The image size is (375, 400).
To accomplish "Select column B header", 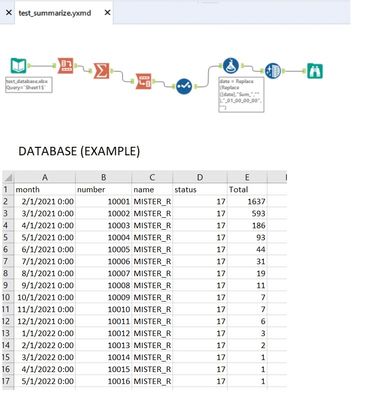I will [104, 177].
